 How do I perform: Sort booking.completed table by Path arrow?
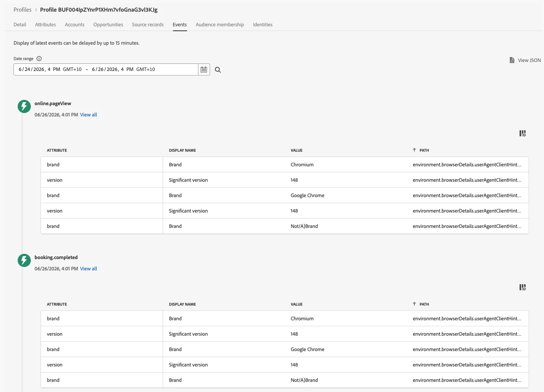[414, 304]
